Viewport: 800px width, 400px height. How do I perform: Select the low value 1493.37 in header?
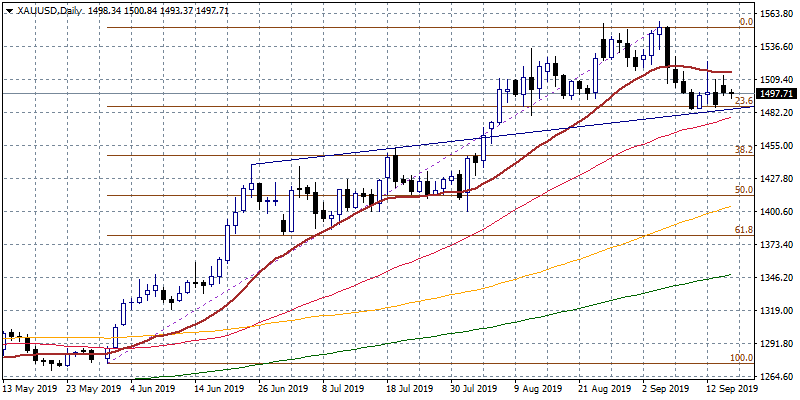pyautogui.click(x=177, y=10)
